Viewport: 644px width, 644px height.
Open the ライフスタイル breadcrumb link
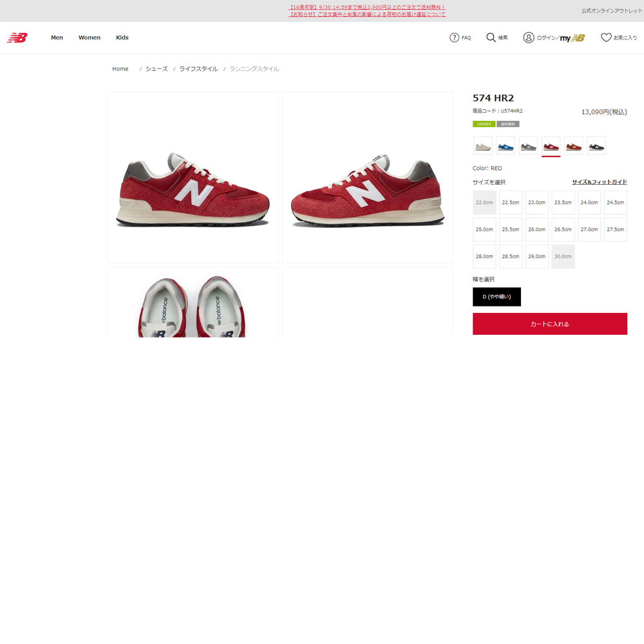pos(198,69)
